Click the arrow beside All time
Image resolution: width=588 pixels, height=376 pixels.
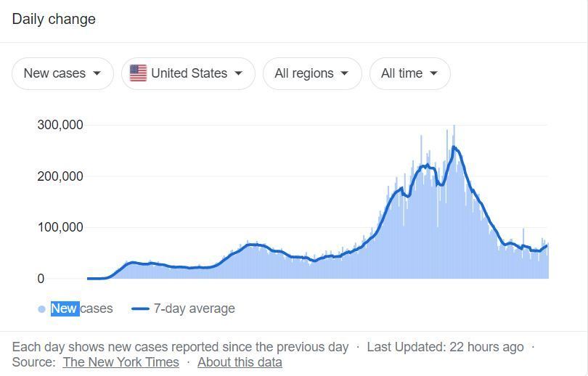point(433,73)
